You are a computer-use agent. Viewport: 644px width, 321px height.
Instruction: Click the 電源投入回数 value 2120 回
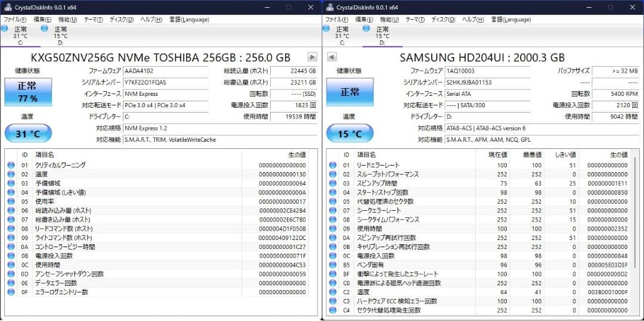click(x=615, y=105)
